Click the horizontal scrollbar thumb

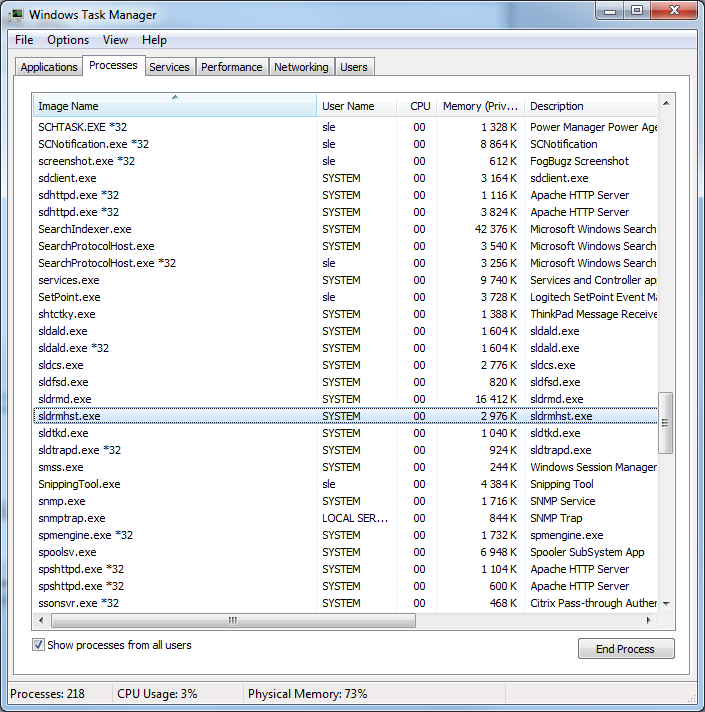click(233, 620)
